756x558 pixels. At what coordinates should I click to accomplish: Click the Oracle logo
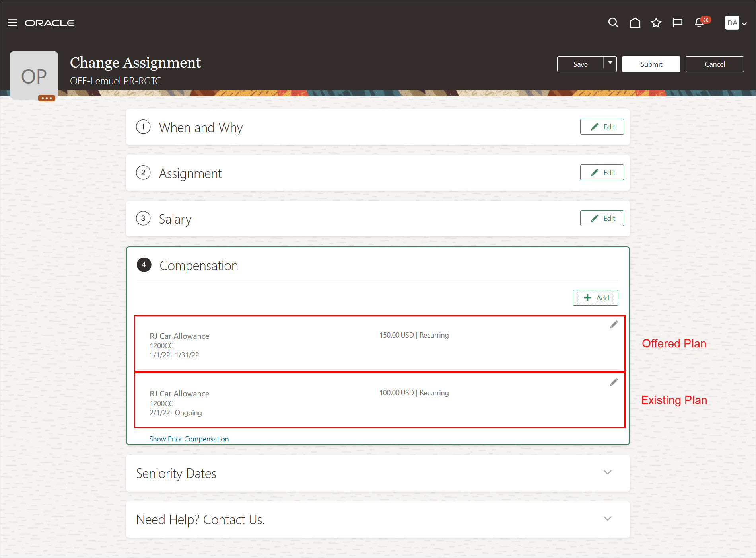point(50,23)
